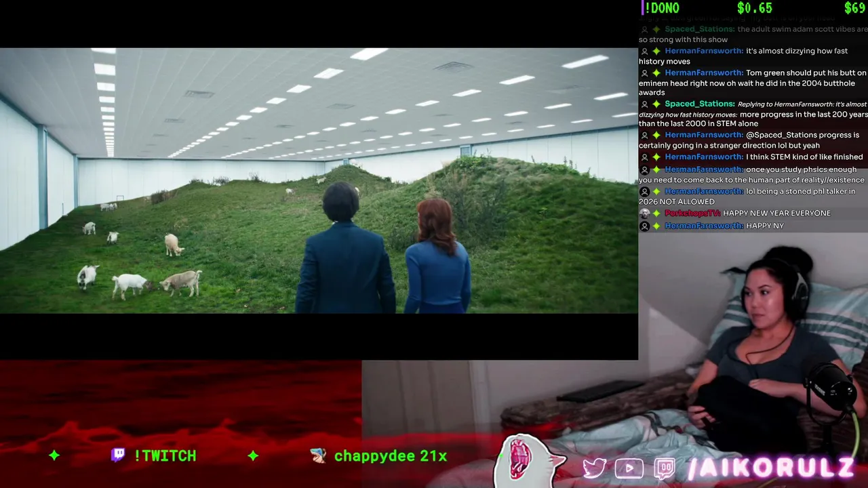Click the streamer's webcam feed
The image size is (868, 488).
(x=753, y=359)
